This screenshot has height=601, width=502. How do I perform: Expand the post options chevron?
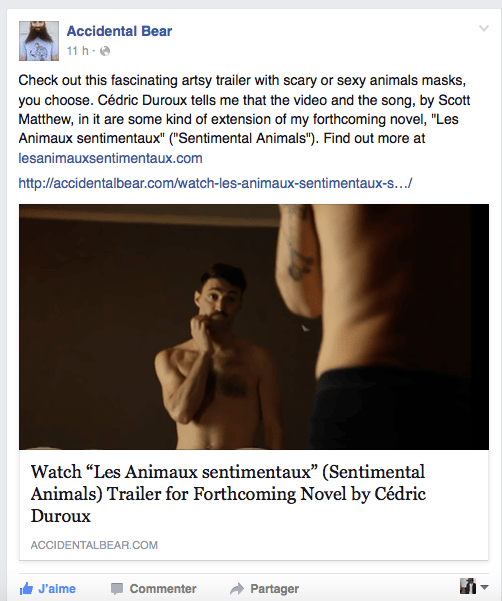(x=484, y=28)
